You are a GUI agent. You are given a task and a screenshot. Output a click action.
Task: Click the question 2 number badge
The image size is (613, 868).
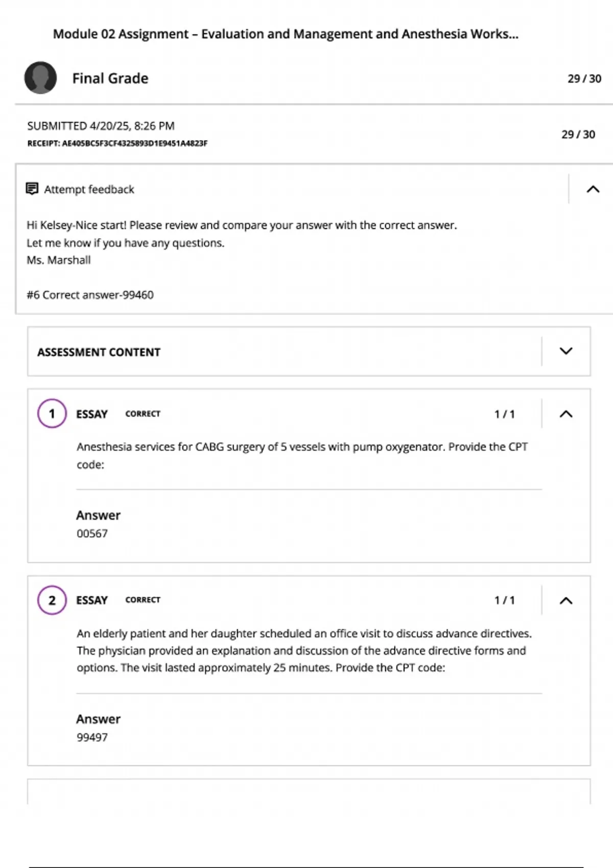click(x=52, y=600)
